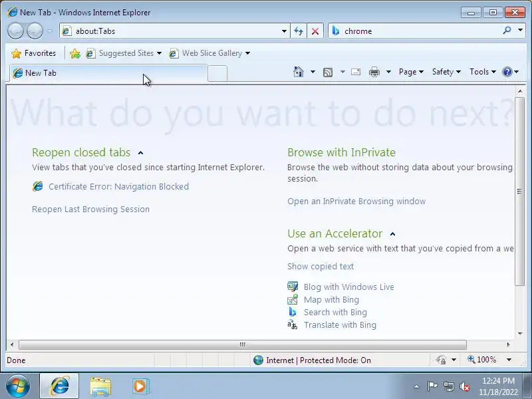
Task: Click the taskbar clock showing 12:24 PM
Action: (498, 386)
